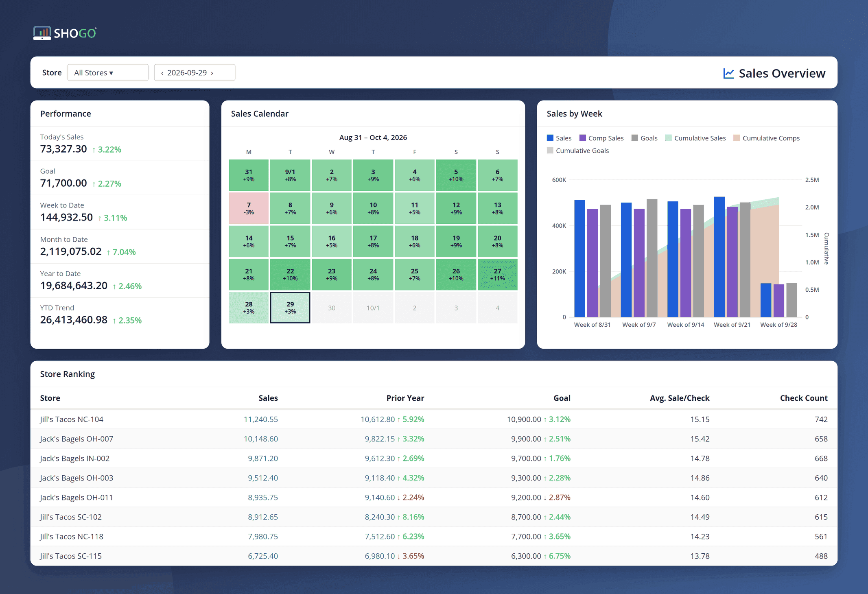Image resolution: width=868 pixels, height=594 pixels.
Task: Sort by Goal column header
Action: pyautogui.click(x=562, y=398)
